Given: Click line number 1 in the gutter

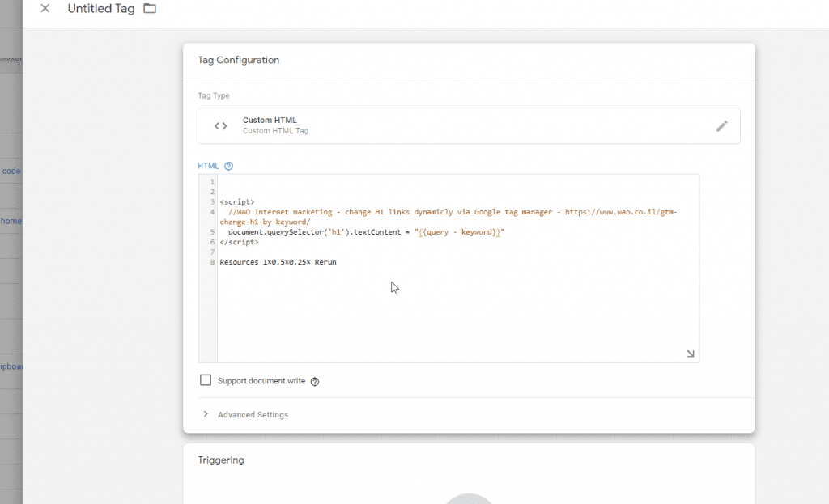Looking at the screenshot, I should pos(213,182).
